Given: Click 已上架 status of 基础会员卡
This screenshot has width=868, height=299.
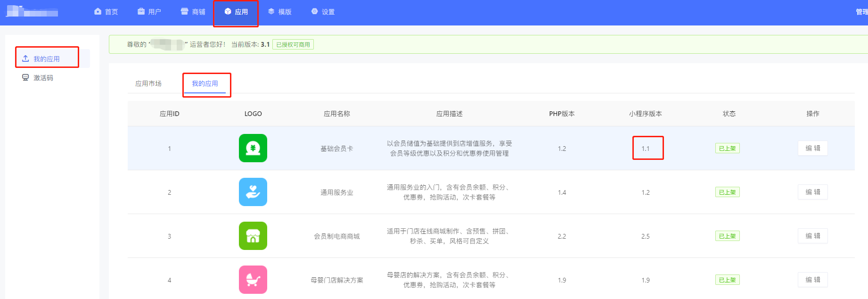Looking at the screenshot, I should point(728,148).
